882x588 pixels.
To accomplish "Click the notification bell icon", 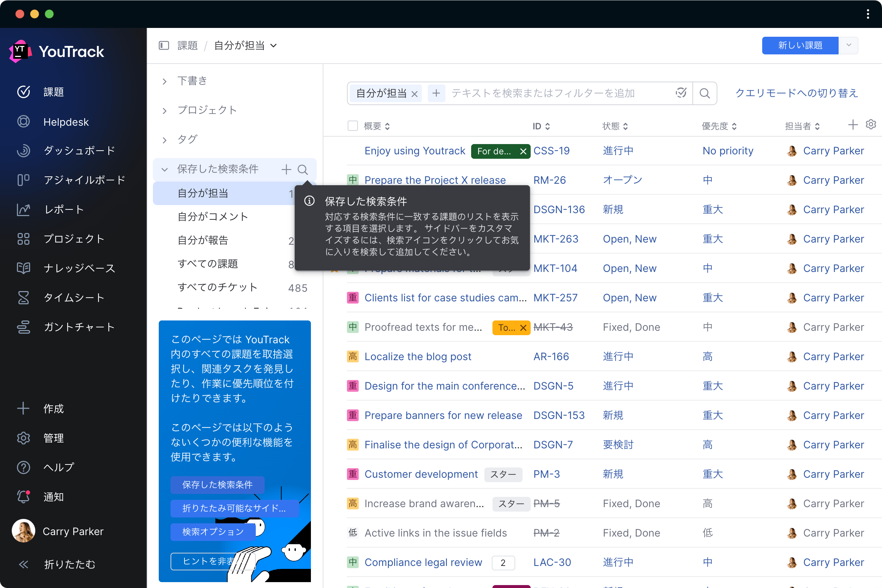I will pyautogui.click(x=24, y=495).
